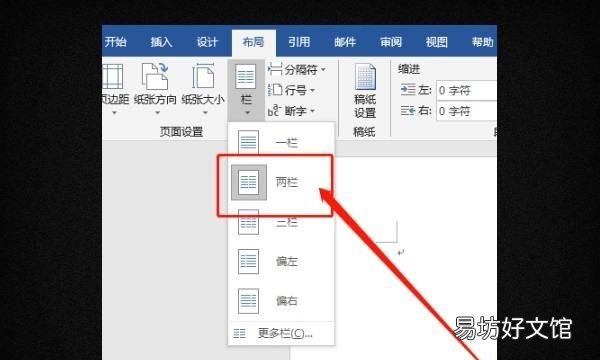Open the 审阅 review tab
This screenshot has width=600, height=360.
pyautogui.click(x=391, y=42)
